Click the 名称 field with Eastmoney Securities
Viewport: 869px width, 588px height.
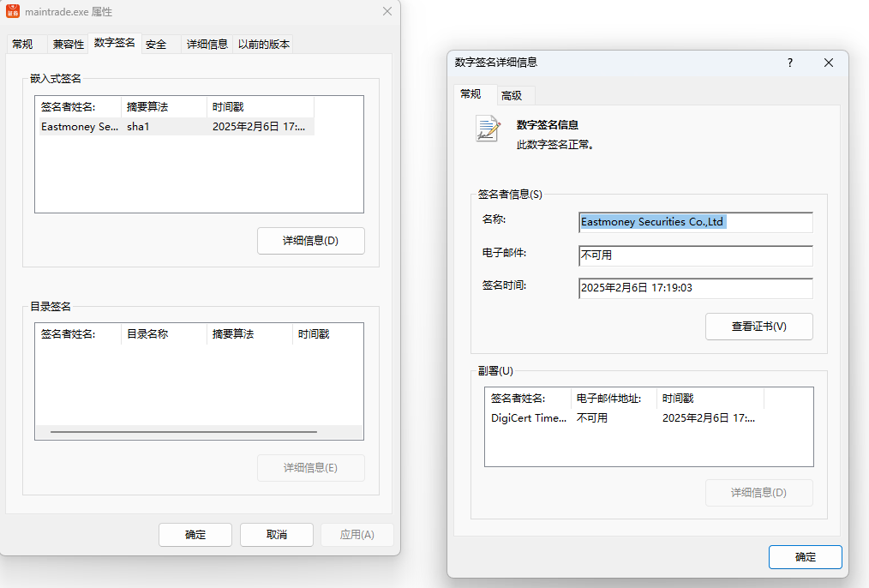tap(696, 222)
